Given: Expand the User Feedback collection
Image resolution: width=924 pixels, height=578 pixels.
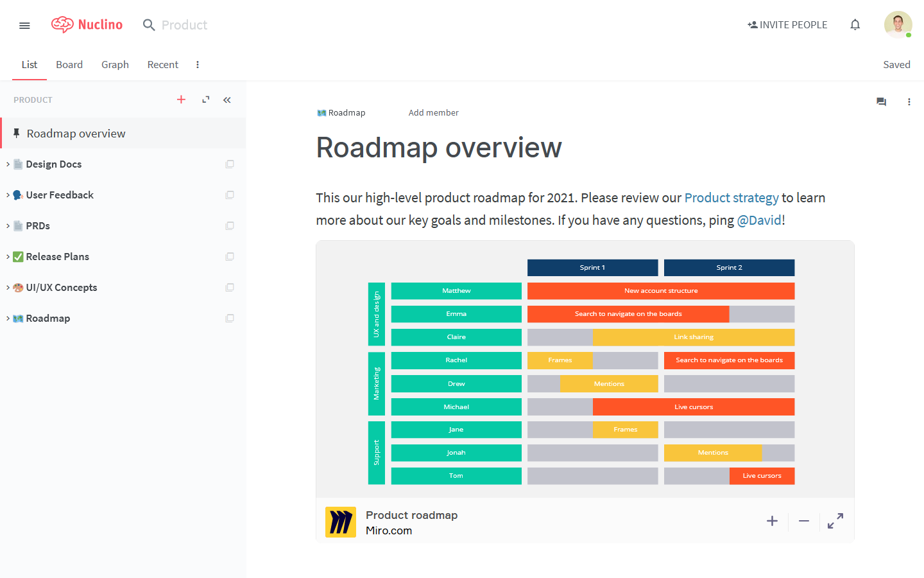Looking at the screenshot, I should coord(8,195).
